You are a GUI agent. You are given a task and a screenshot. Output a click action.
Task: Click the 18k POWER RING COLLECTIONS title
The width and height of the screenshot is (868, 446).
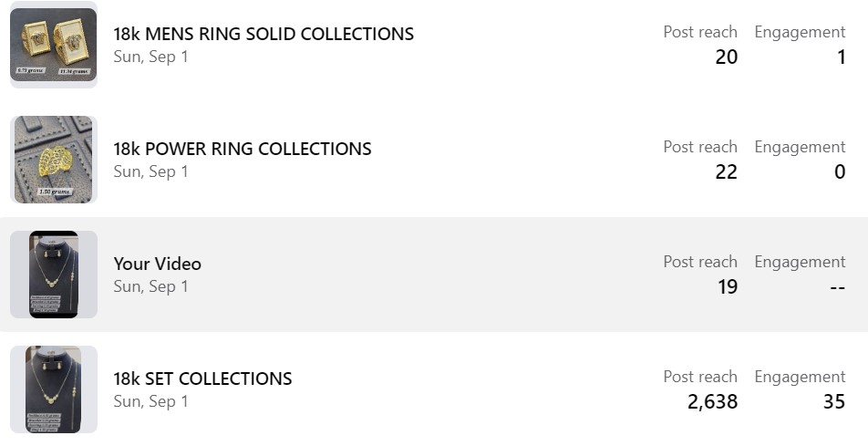pyautogui.click(x=243, y=149)
